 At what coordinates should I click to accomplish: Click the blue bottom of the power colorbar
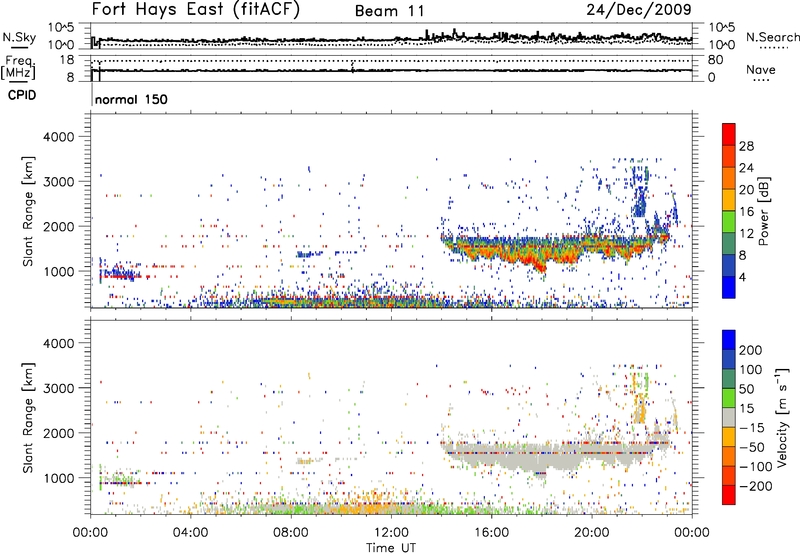(x=729, y=287)
